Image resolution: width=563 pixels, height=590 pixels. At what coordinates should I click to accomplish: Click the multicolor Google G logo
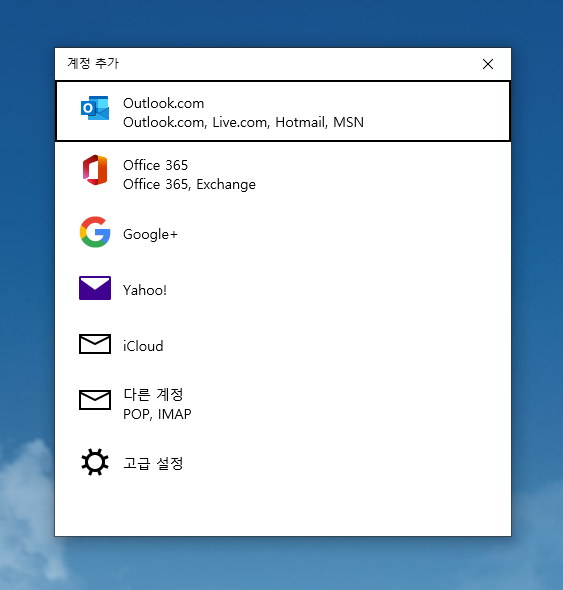pos(95,232)
